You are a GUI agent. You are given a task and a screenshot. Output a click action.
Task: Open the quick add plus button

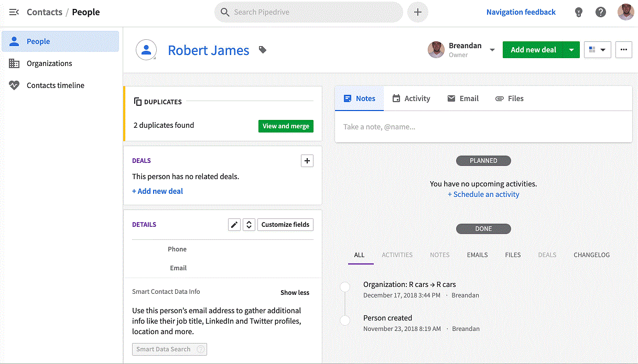pyautogui.click(x=418, y=12)
